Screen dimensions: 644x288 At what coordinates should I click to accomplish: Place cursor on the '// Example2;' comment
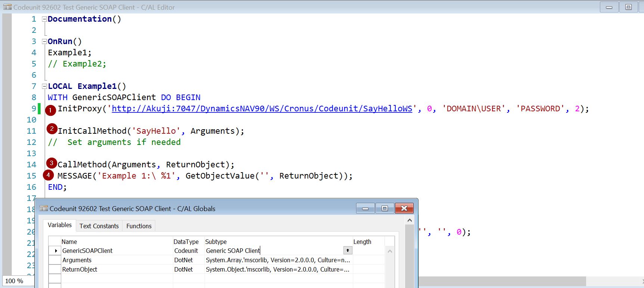coord(77,64)
